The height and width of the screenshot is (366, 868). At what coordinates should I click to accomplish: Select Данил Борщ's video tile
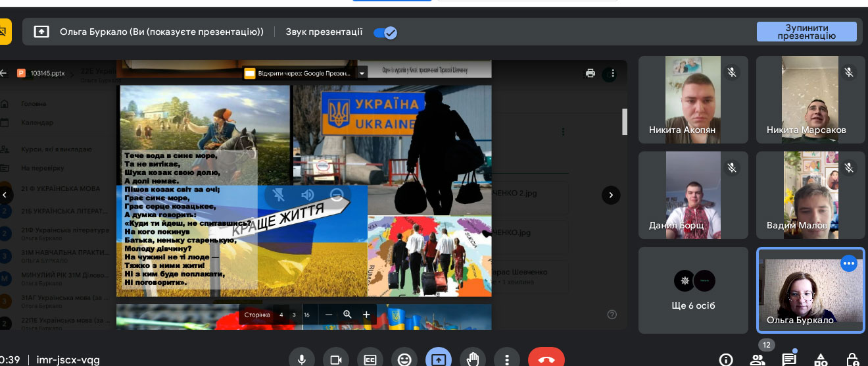[x=693, y=195]
